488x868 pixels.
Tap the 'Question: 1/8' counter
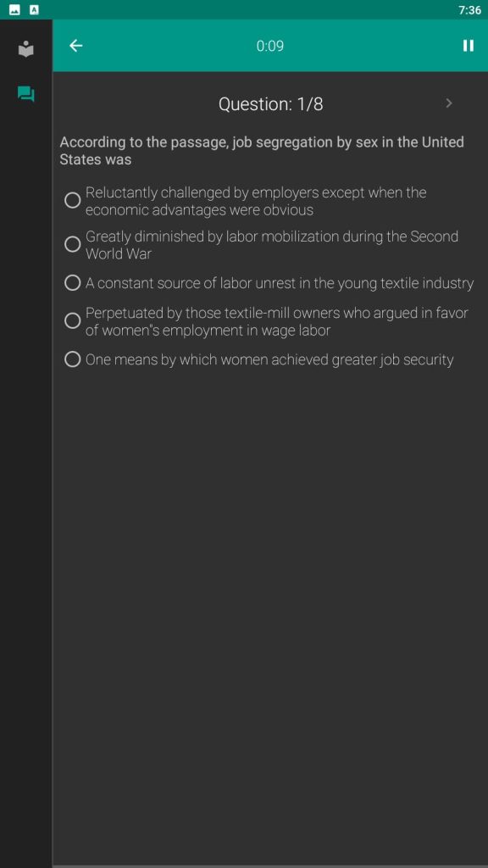[x=270, y=104]
